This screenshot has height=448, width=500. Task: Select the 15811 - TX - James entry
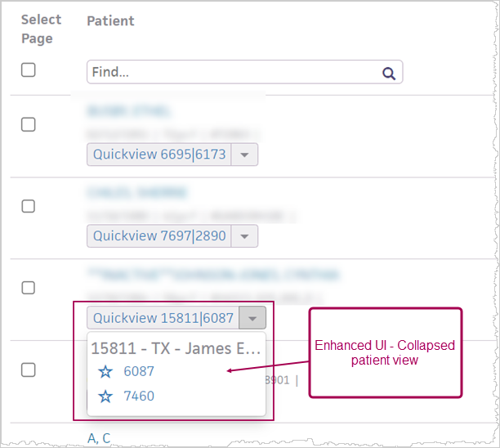176,348
